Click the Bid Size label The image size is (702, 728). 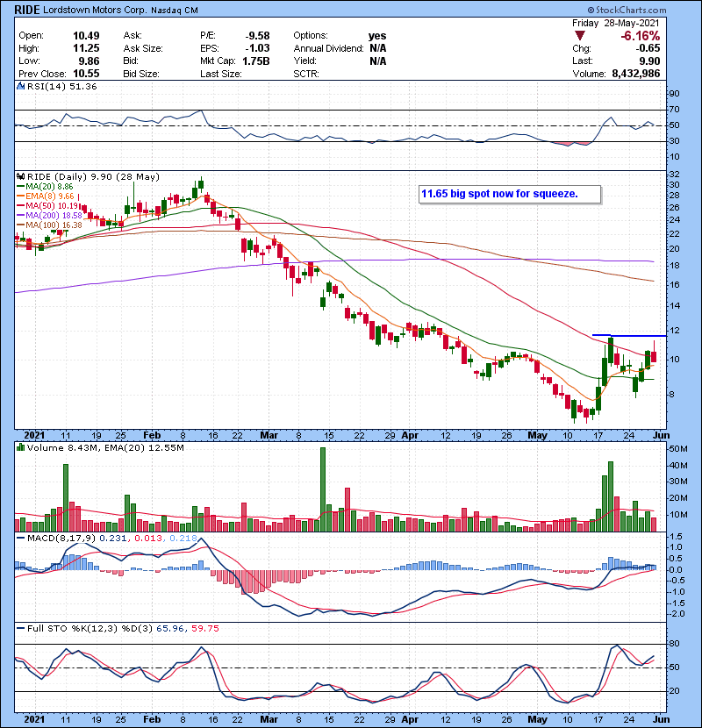[141, 74]
